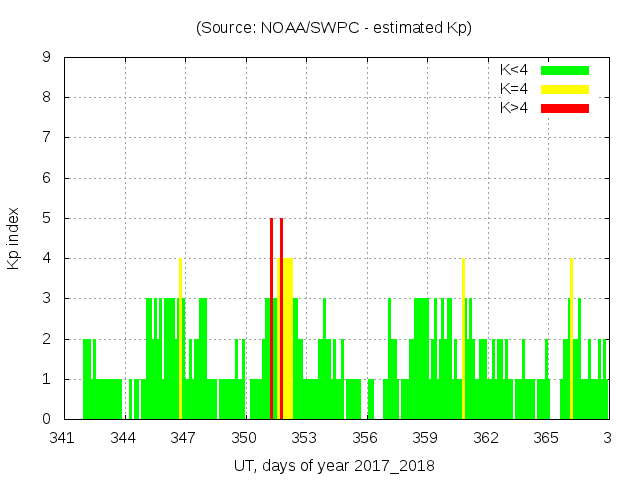Viewport: 640px width, 480px height.
Task: Select the "K>4" legend text label
Action: [514, 108]
